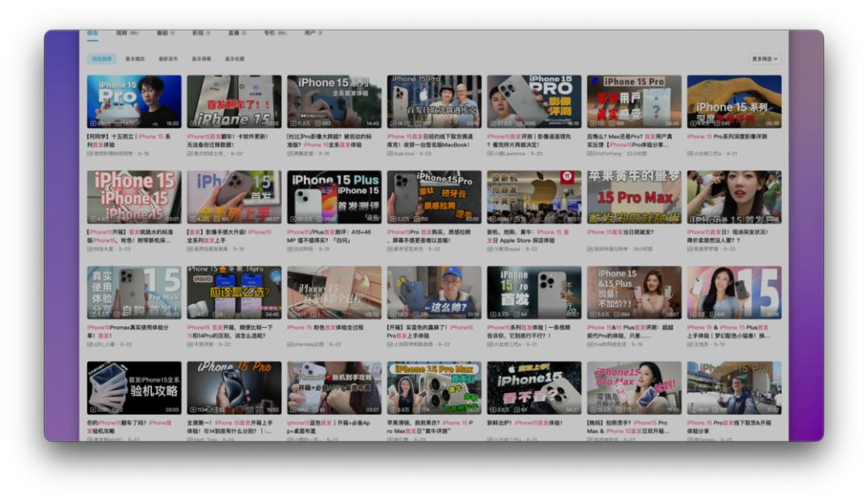Sort results by 最多收藏
This screenshot has width=868, height=500.
point(234,59)
